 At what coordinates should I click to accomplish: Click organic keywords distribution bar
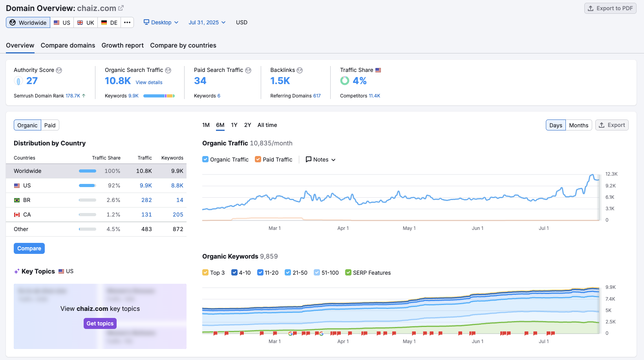159,96
